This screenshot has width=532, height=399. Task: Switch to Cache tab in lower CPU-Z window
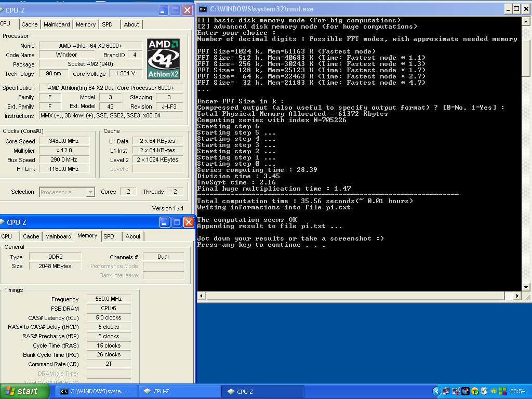point(31,236)
